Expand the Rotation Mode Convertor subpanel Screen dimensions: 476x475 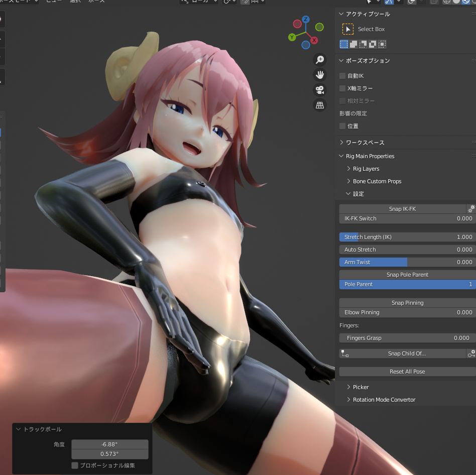348,399
